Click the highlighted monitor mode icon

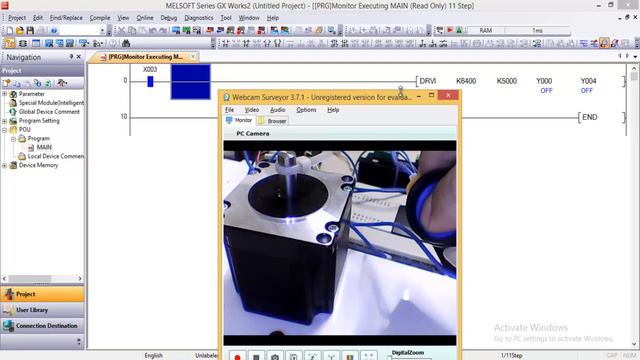click(604, 43)
